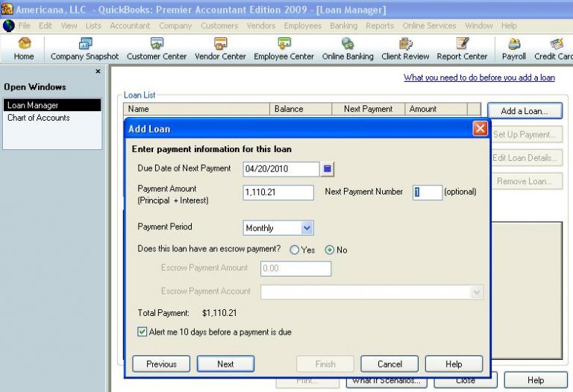The height and width of the screenshot is (392, 573).
Task: Select No for escrow payment
Action: click(330, 250)
